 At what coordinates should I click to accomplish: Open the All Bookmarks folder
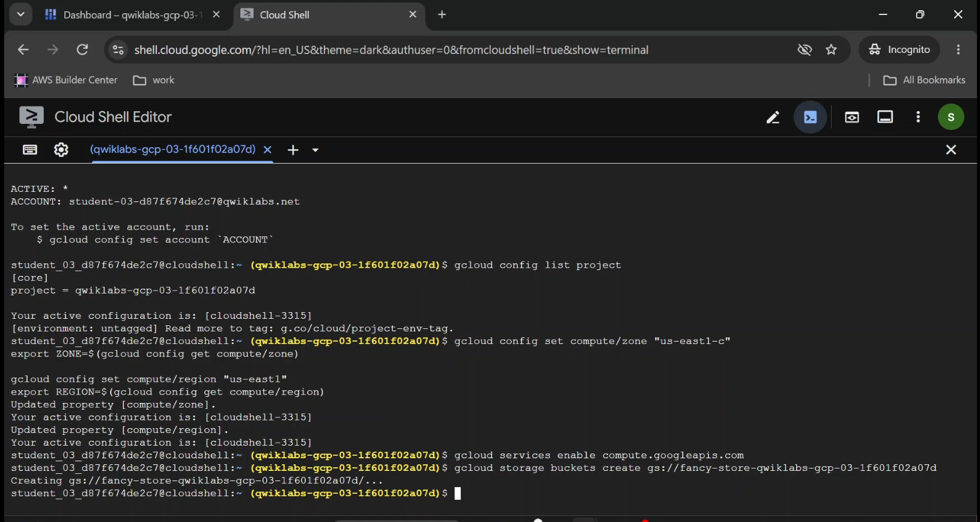point(925,80)
